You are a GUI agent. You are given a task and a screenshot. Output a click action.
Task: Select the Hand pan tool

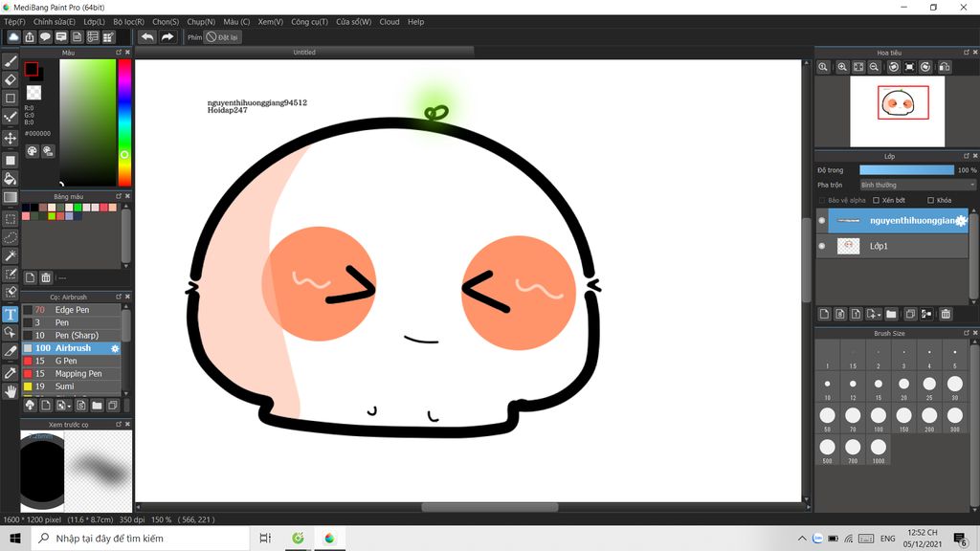(10, 391)
